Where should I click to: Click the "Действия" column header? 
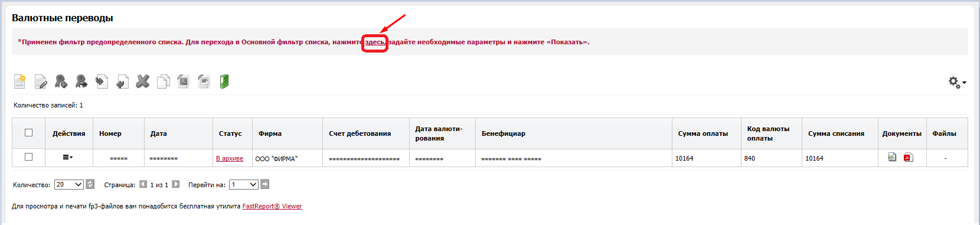(x=68, y=133)
